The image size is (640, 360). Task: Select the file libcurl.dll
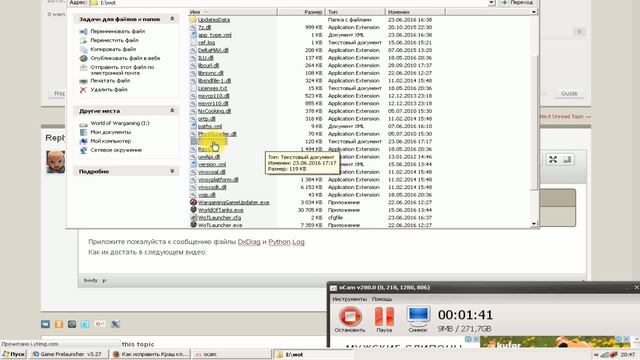coord(209,65)
